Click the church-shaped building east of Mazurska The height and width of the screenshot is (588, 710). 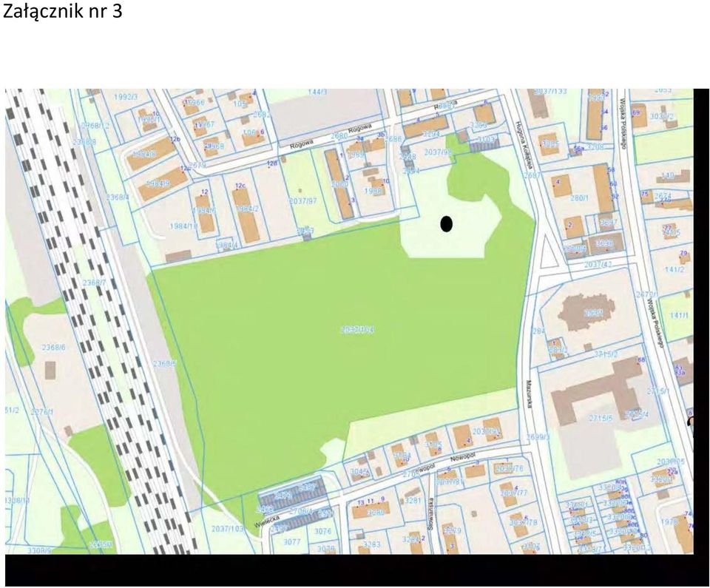(587, 313)
